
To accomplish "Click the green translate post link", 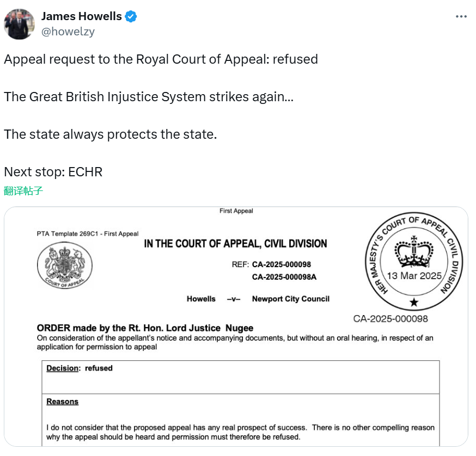I will 23,191.
